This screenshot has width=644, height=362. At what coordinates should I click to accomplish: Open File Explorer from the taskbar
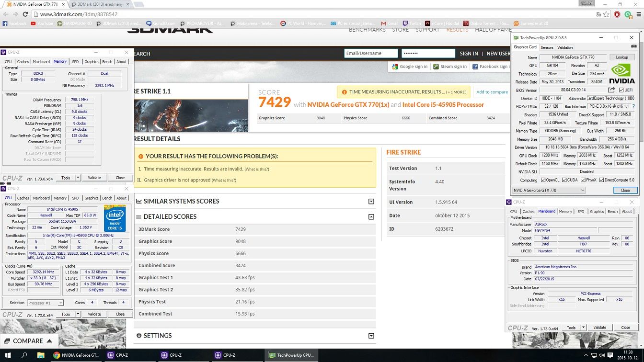[x=41, y=355]
